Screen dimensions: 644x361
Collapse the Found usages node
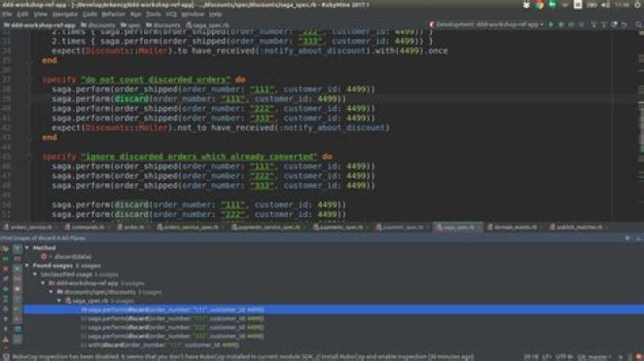(26, 265)
